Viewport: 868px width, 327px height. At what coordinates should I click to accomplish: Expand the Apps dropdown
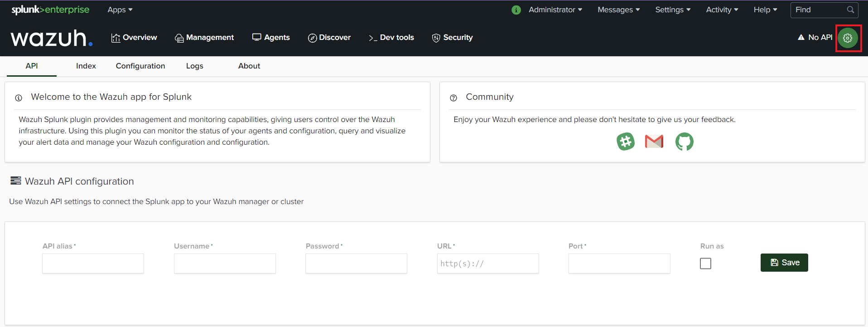tap(120, 10)
